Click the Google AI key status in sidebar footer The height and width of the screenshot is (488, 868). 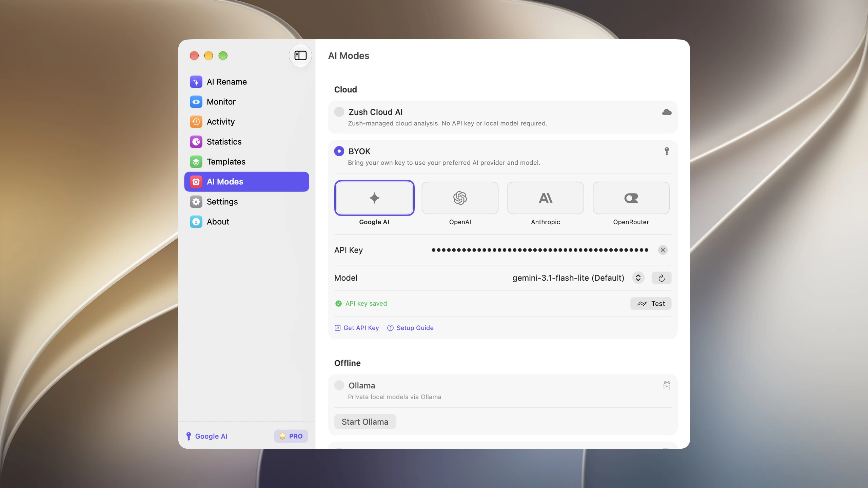click(x=207, y=436)
